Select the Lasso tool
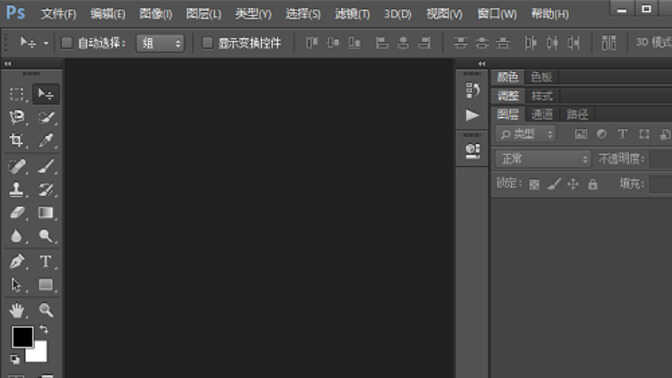672x378 pixels. (x=17, y=117)
